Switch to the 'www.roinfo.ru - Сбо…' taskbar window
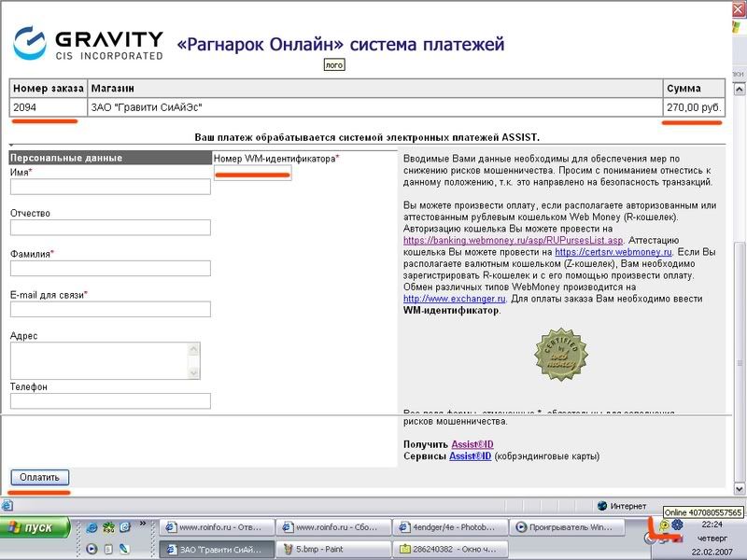 coord(333,527)
